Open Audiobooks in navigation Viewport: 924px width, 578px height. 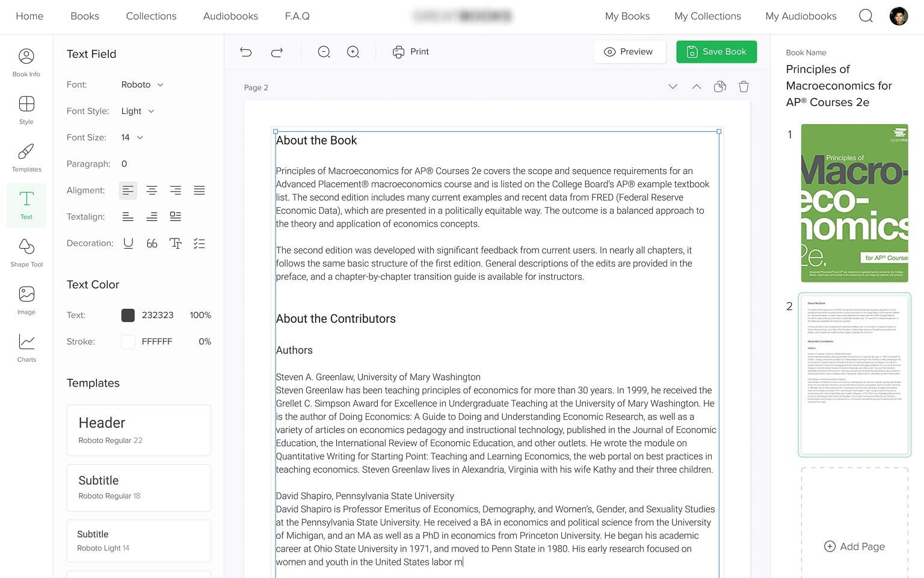[x=230, y=16]
